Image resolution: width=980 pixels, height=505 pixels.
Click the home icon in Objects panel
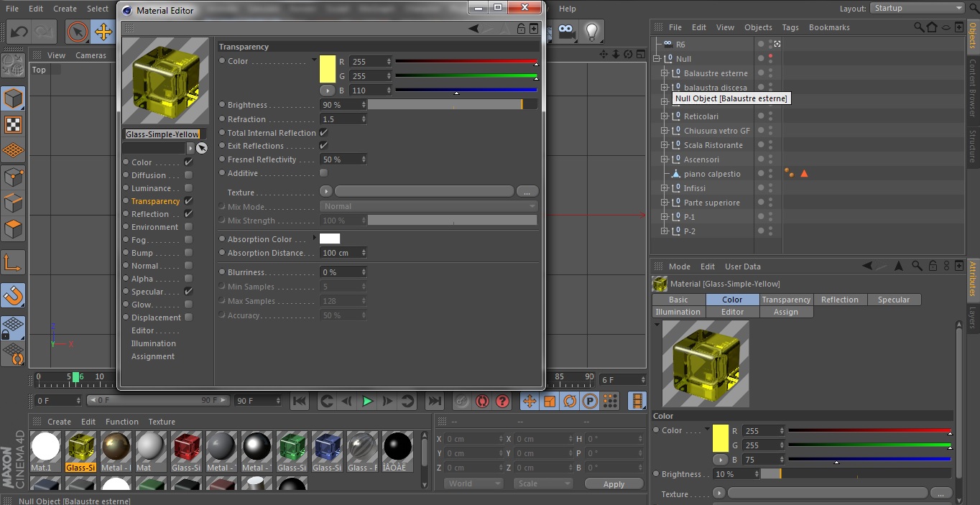click(x=932, y=27)
